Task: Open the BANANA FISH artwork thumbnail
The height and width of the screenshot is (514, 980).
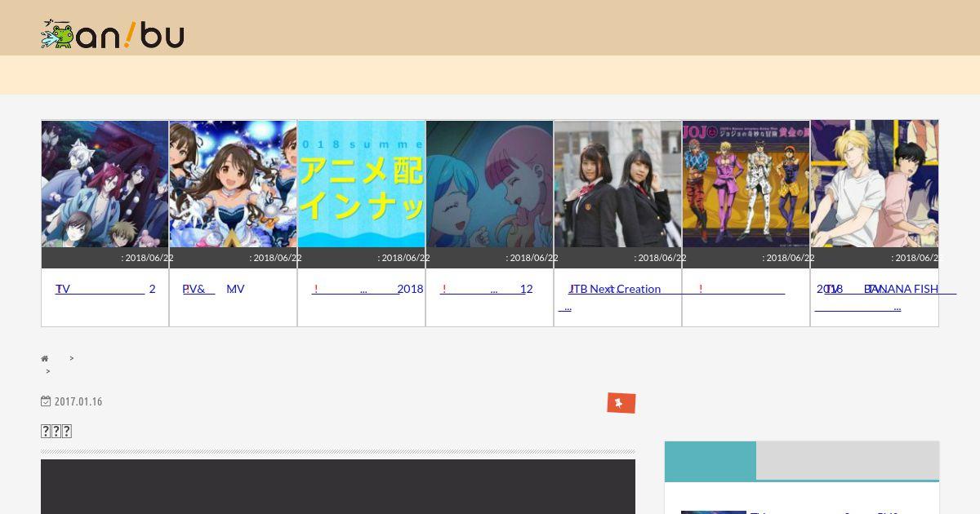Action: 875,184
